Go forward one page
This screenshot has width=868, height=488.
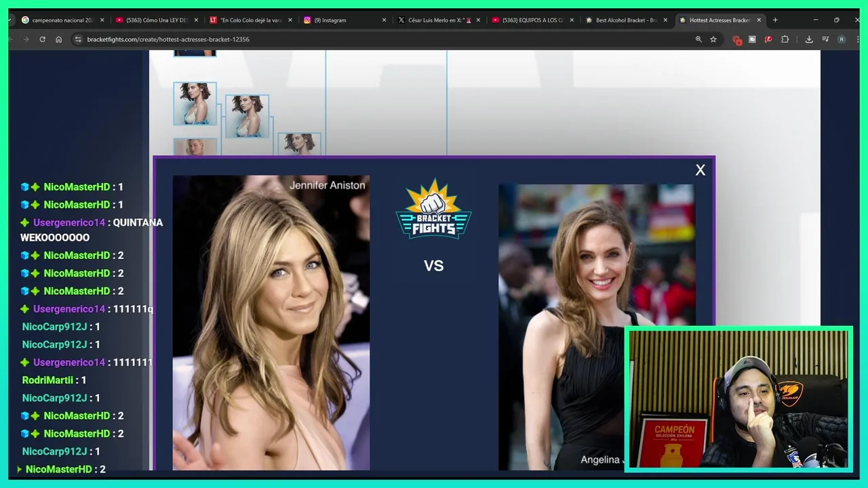click(x=26, y=39)
